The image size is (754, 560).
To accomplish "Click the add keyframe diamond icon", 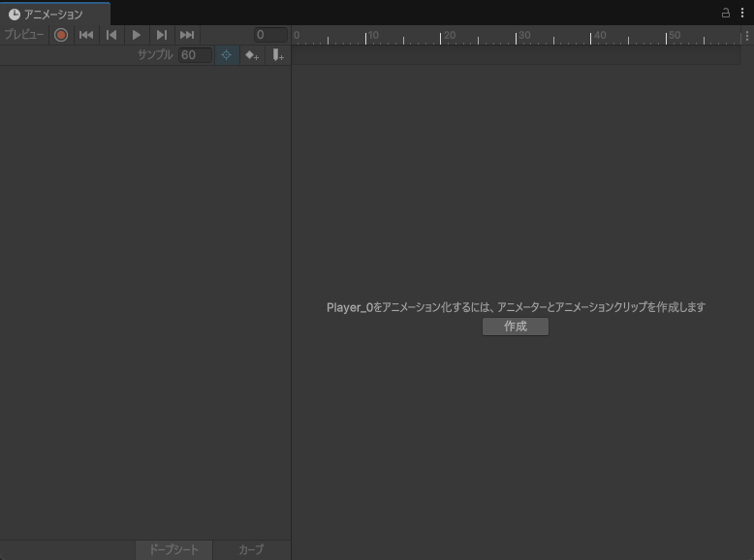I will point(252,55).
